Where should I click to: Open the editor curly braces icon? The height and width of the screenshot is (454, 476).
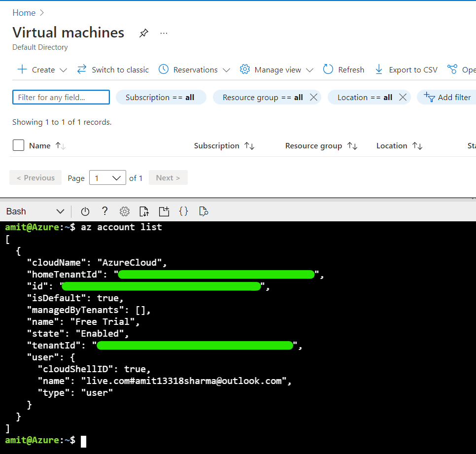click(x=184, y=211)
